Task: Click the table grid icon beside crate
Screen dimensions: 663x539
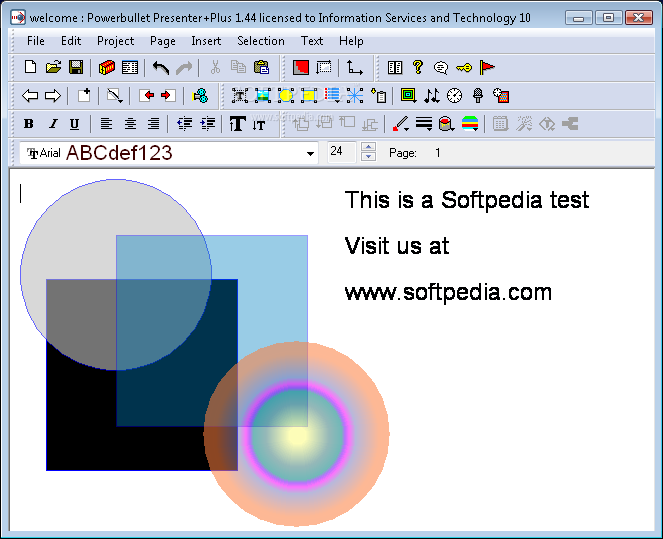Action: [x=130, y=68]
